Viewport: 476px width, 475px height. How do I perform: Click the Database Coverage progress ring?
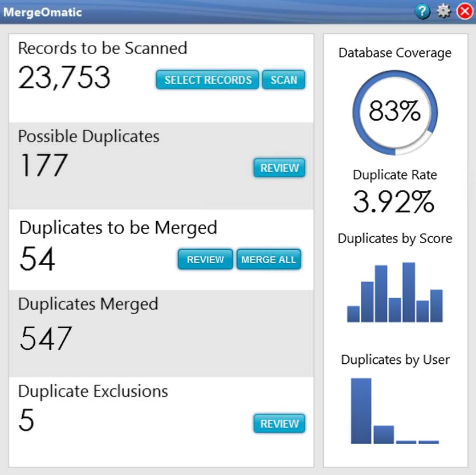(394, 112)
